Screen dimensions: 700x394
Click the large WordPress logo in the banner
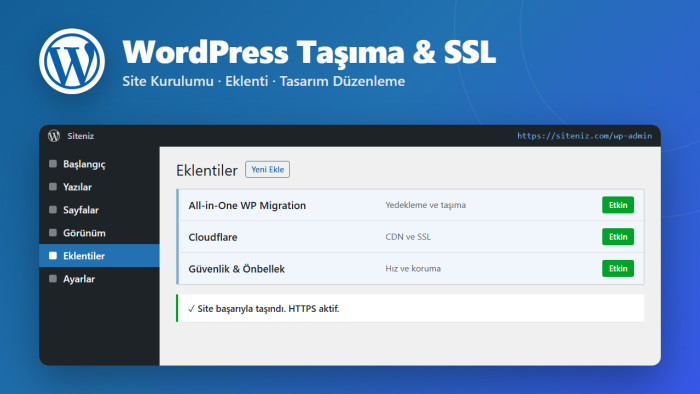(72, 61)
